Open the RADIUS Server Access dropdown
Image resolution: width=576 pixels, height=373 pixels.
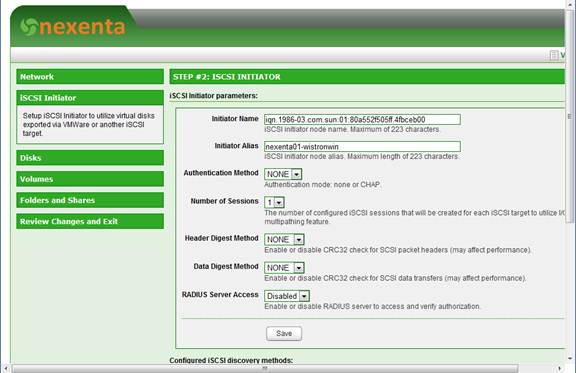[287, 296]
